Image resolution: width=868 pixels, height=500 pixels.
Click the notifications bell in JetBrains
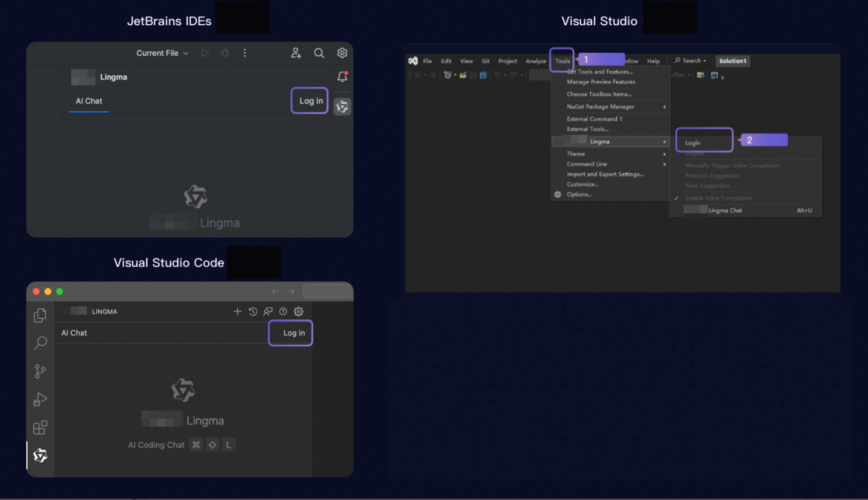342,76
